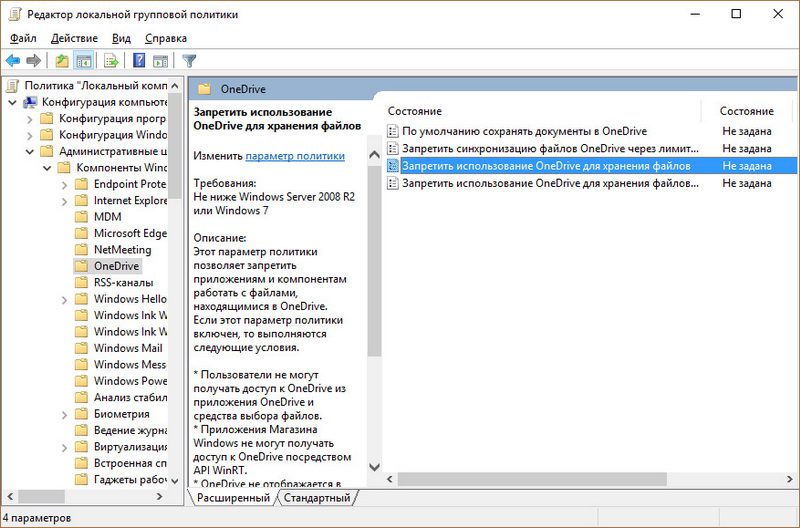Viewport: 800px width, 528px height.
Task: Open the Файл menu
Action: click(x=23, y=38)
